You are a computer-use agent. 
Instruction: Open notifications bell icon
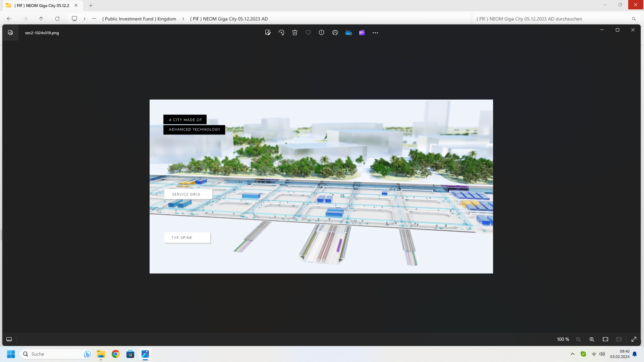[x=635, y=354]
